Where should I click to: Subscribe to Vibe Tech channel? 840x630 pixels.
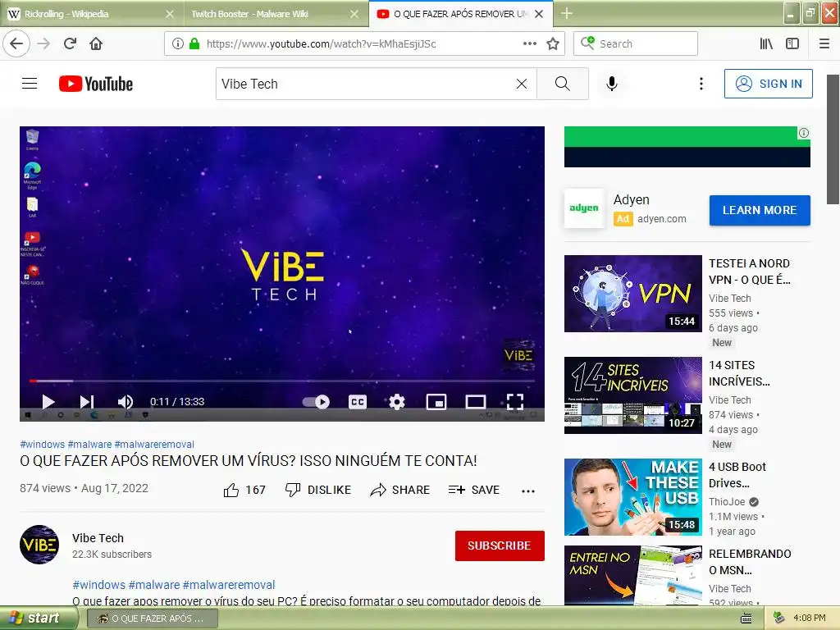[x=500, y=546]
